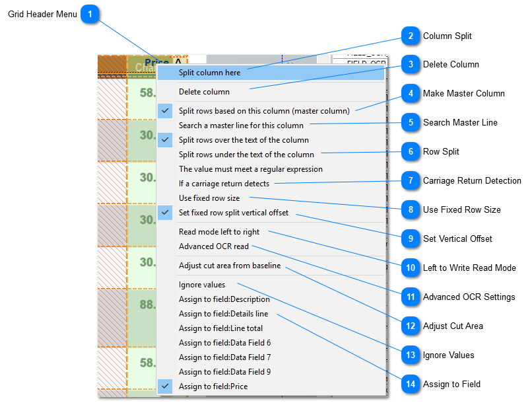Enable 'Use fixed row size' option
The width and height of the screenshot is (532, 403).
(271, 198)
